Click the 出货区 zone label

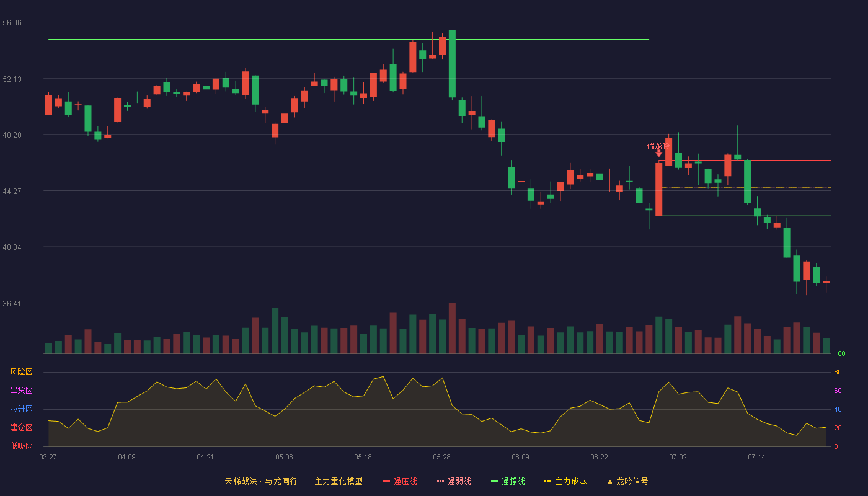(x=22, y=391)
